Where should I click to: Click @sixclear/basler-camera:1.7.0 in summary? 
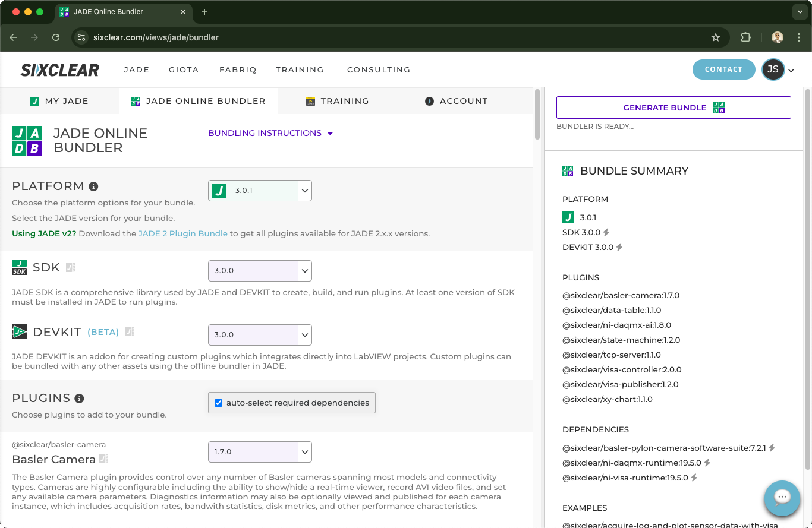[x=621, y=295]
